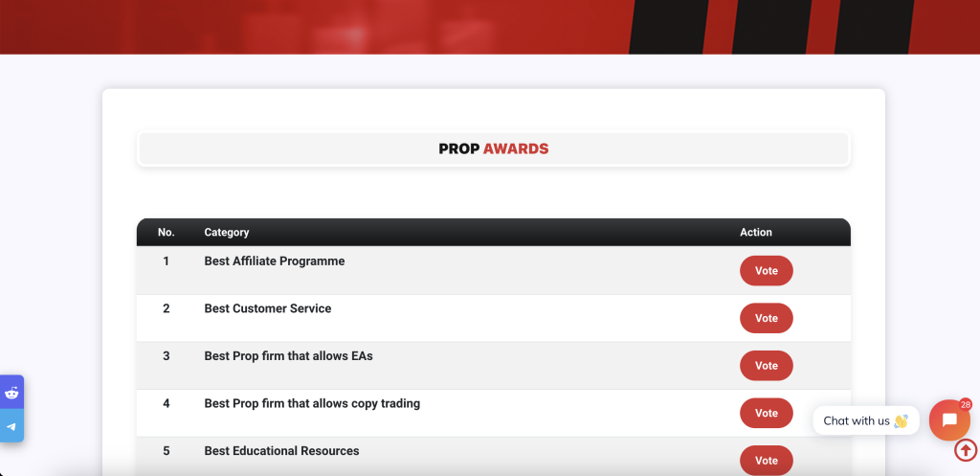This screenshot has width=980, height=476.
Task: Open the Telegram social sidebar icon
Action: 11,427
